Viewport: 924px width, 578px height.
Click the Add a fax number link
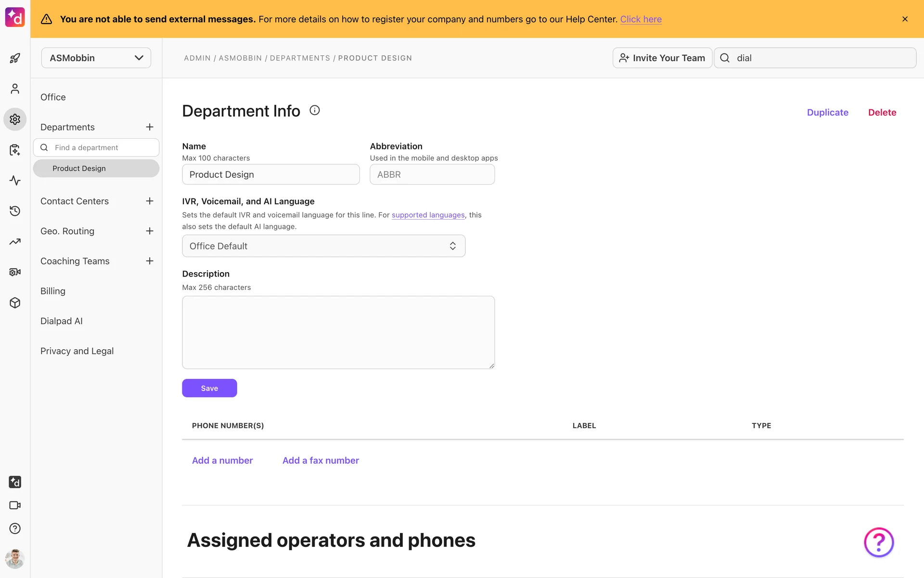click(x=321, y=460)
